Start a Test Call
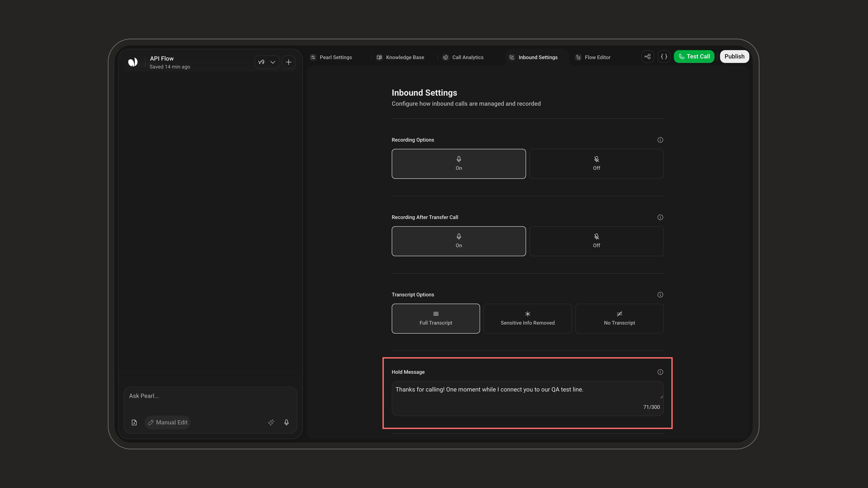 694,57
